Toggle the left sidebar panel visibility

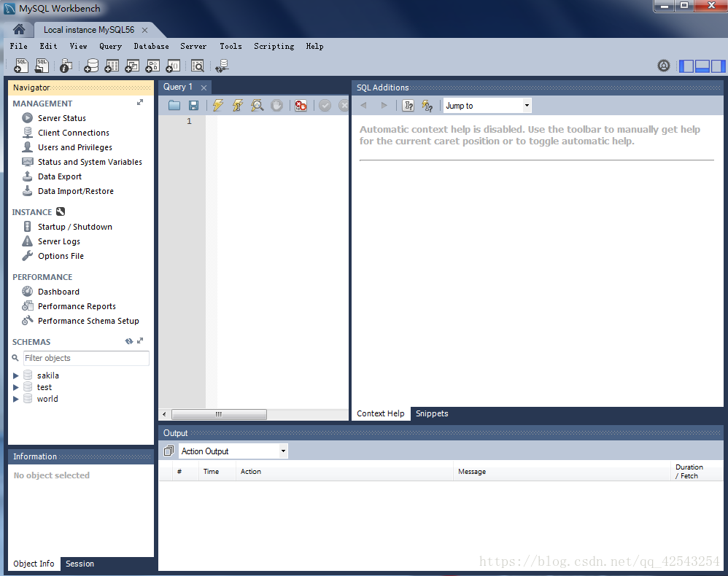[x=686, y=66]
